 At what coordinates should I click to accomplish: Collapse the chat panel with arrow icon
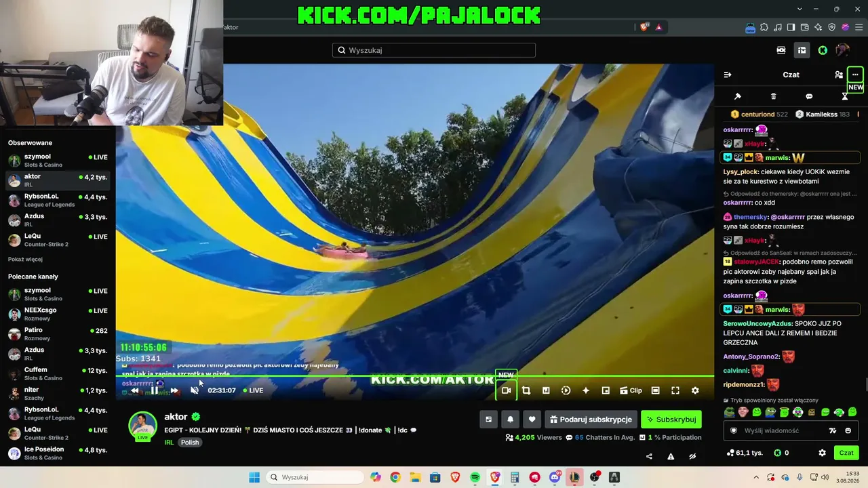click(x=728, y=75)
